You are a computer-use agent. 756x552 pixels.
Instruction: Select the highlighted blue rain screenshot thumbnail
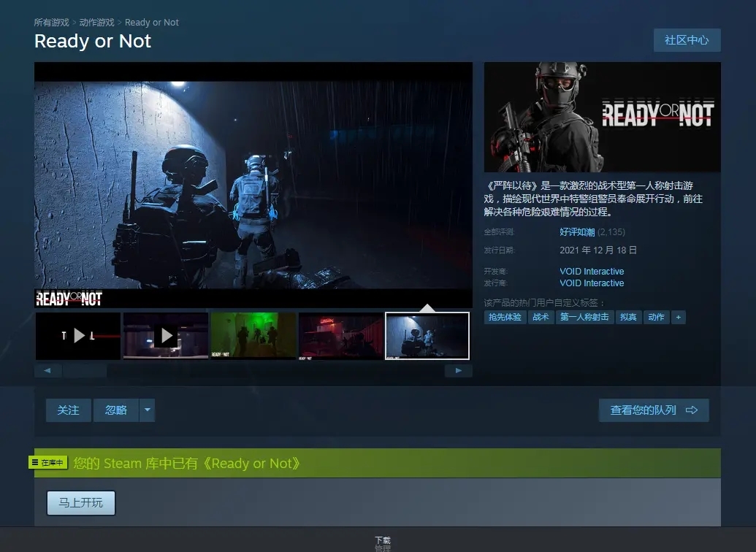pos(427,336)
